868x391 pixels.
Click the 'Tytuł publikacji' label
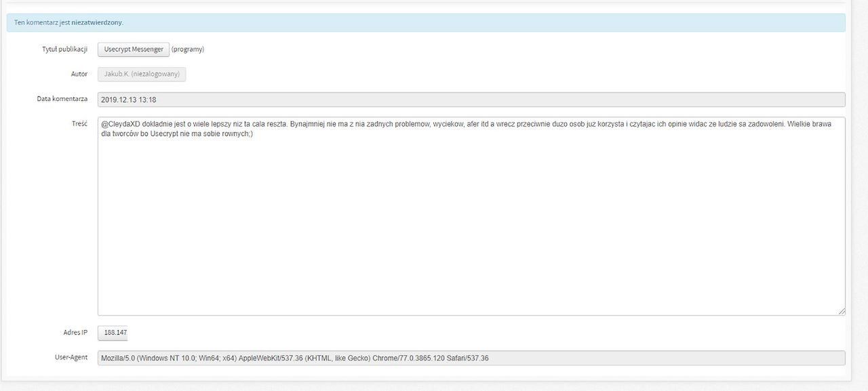point(64,49)
